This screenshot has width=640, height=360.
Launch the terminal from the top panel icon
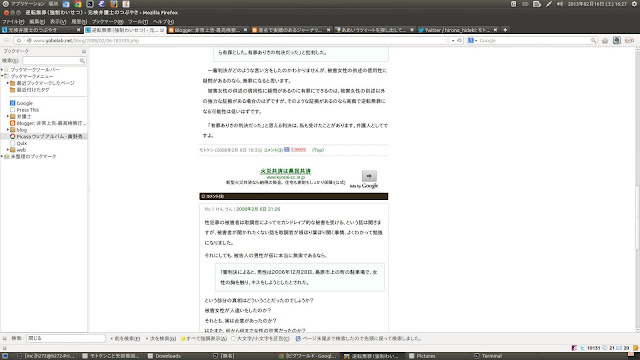click(90, 4)
